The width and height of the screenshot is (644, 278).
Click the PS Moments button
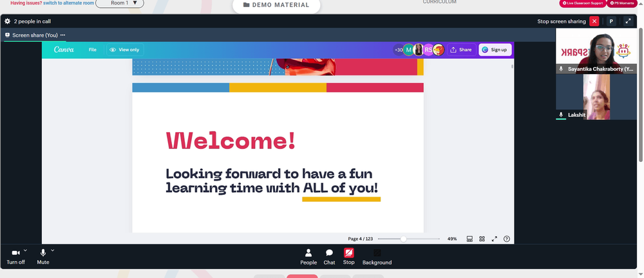click(x=623, y=3)
